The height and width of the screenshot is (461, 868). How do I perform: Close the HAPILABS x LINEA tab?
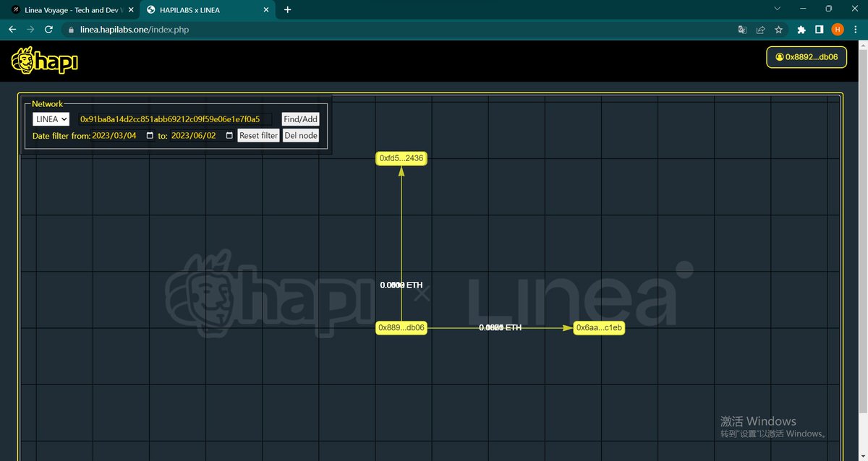coord(267,10)
